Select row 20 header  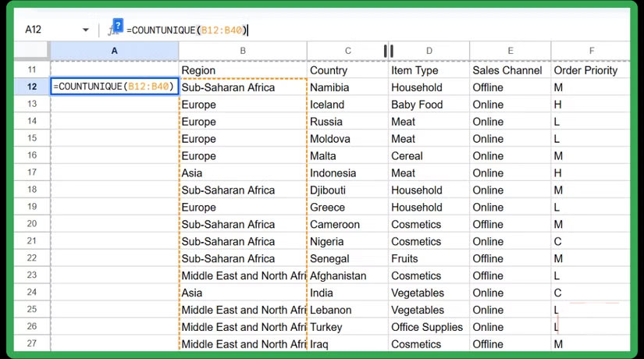pos(32,225)
